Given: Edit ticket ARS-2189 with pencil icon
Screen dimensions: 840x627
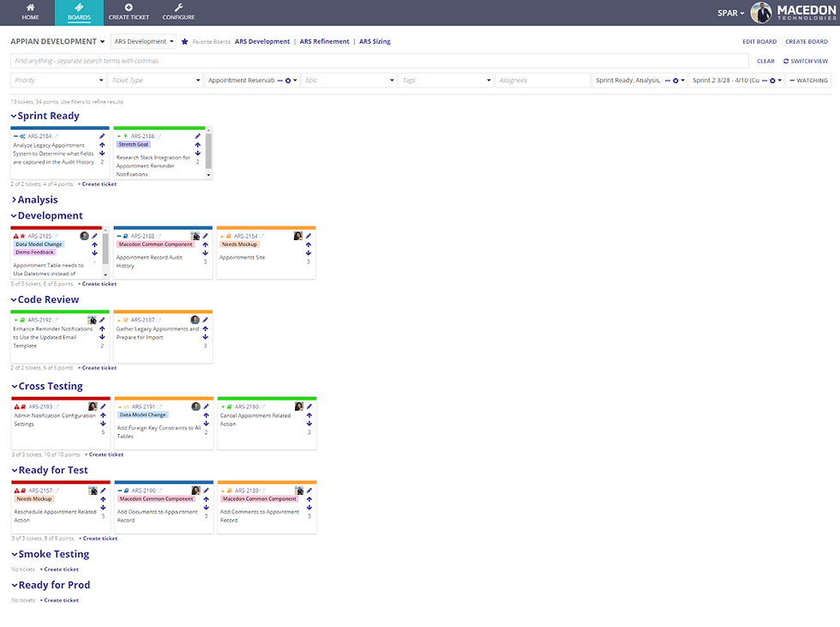Looking at the screenshot, I should 309,491.
